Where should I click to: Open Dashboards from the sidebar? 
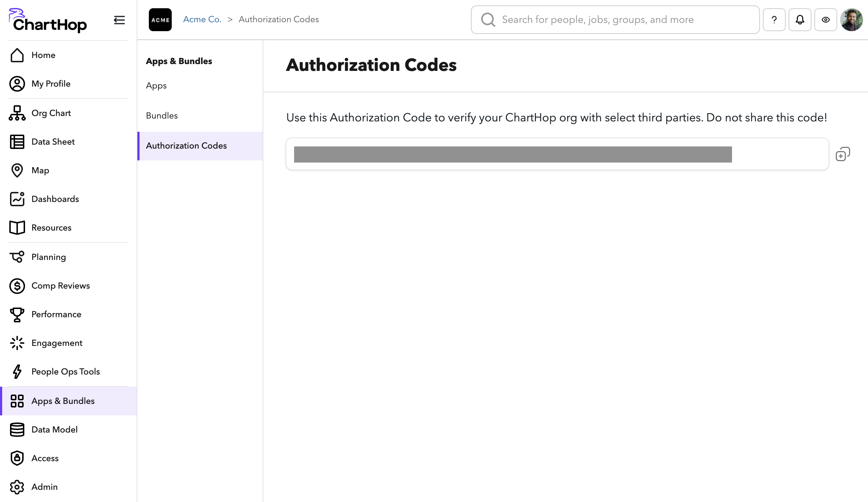[x=55, y=199]
